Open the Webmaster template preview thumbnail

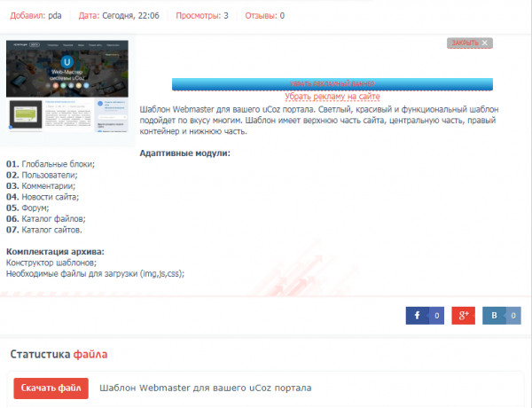(x=67, y=87)
